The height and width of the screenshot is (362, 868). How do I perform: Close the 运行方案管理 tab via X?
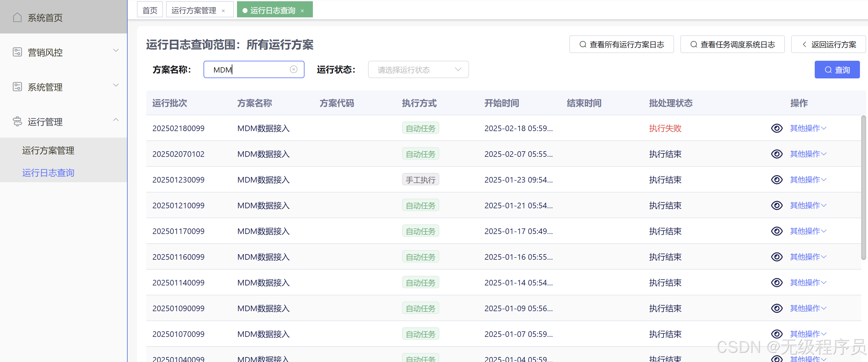click(x=223, y=11)
